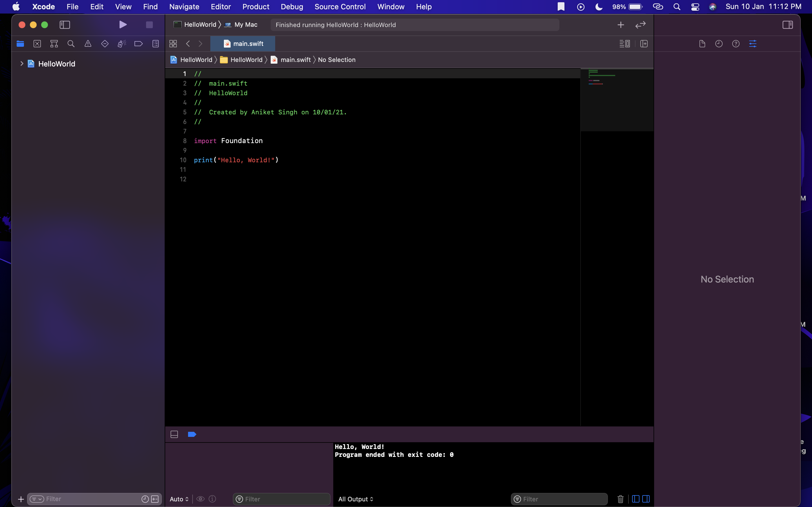Open the Auto variables scope dropdown
812x507 pixels.
(179, 499)
